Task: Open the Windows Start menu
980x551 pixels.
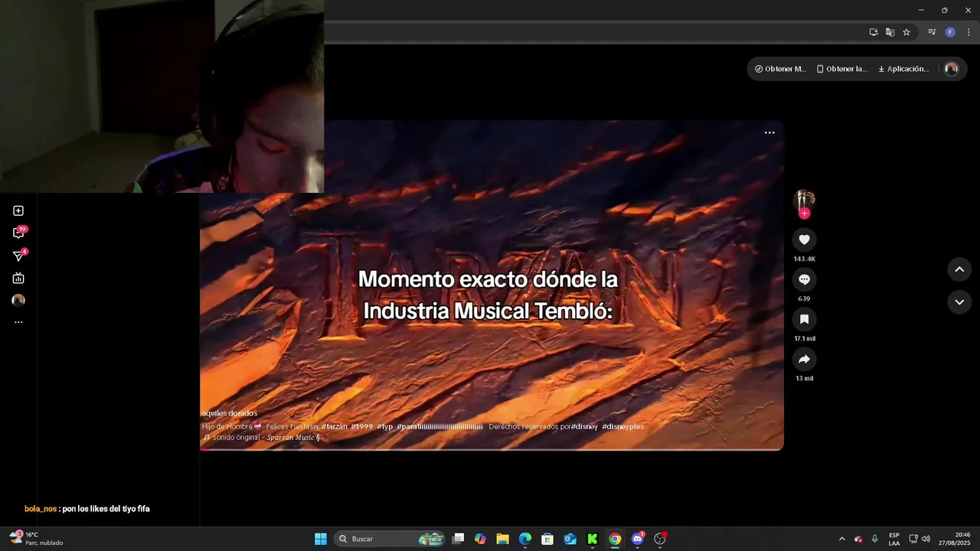Action: coord(321,539)
